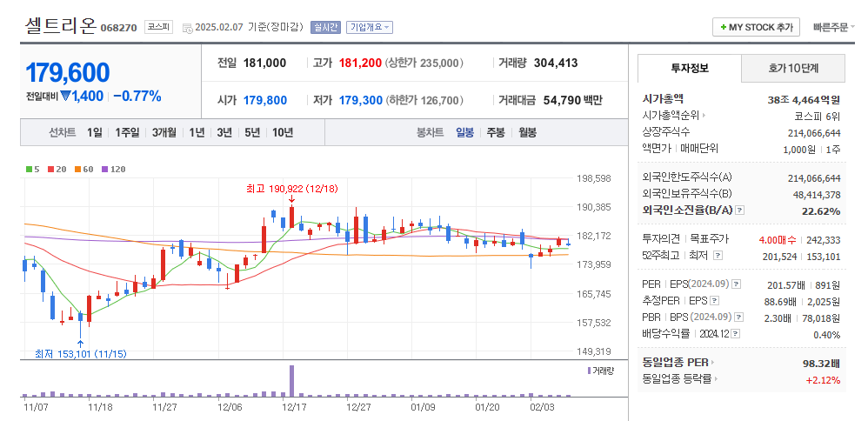The width and height of the screenshot is (868, 421).
Task: Click the plus icon in MY STOCK 추가
Action: [723, 27]
